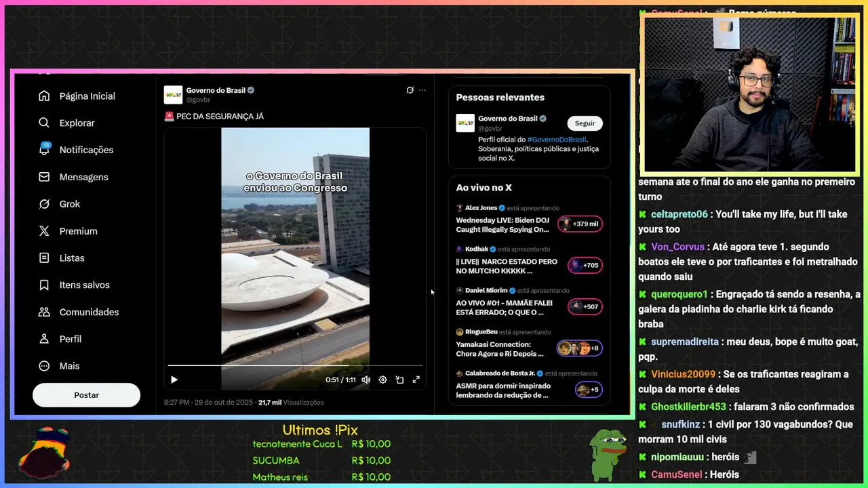Seek on video progress bar

pos(295,365)
